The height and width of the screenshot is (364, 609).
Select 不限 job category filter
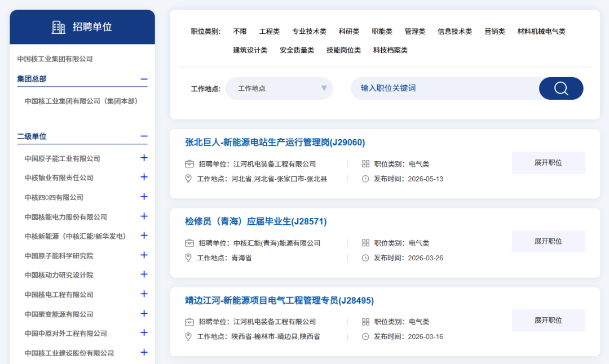(x=240, y=32)
